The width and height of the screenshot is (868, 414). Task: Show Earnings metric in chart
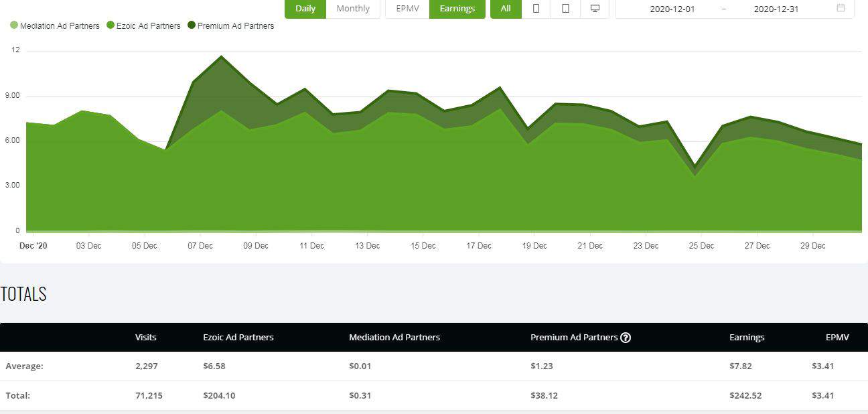tap(457, 9)
